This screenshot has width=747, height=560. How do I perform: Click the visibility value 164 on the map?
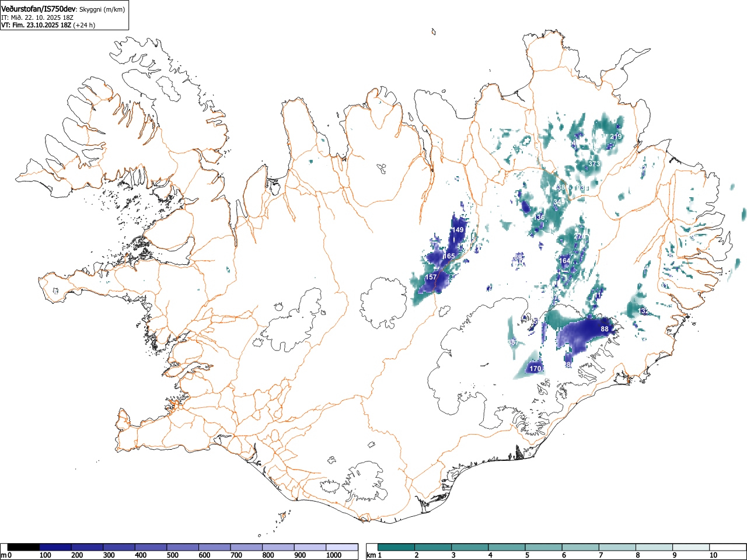(x=565, y=261)
